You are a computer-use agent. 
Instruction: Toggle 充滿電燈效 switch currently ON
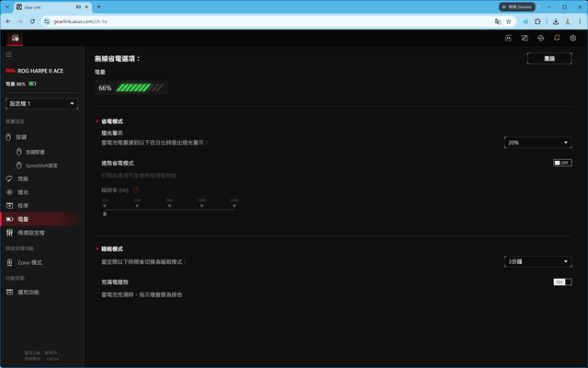[x=562, y=282]
